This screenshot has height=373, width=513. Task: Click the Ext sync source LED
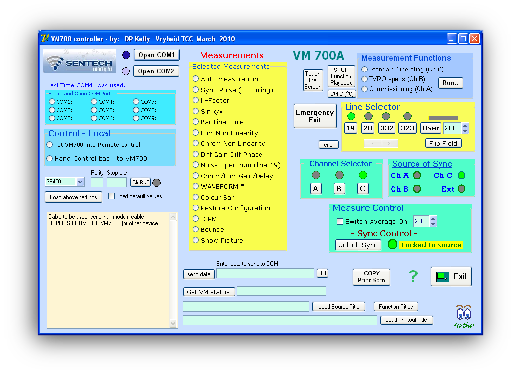[462, 189]
